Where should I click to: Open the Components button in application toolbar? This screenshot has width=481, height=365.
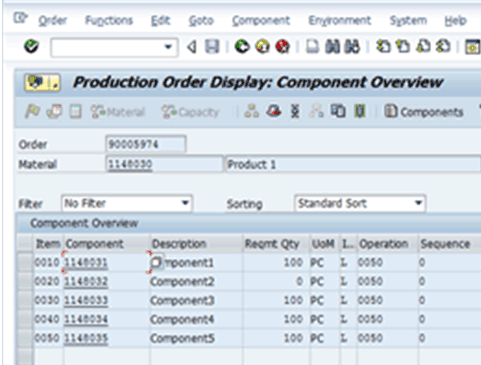click(x=424, y=112)
